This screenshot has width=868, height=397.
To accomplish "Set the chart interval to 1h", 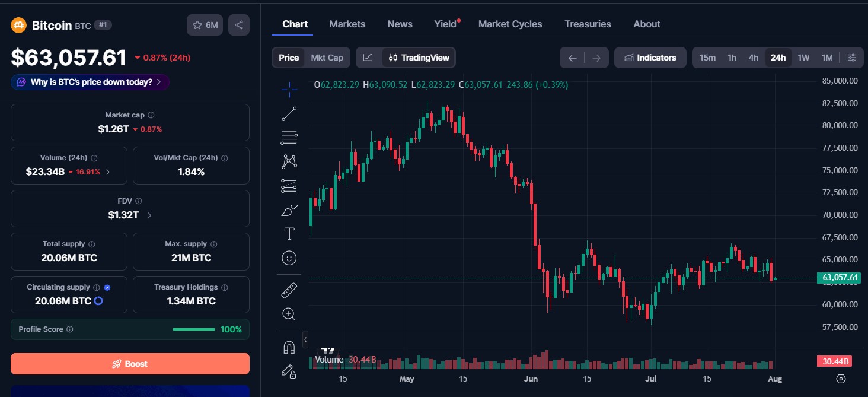I will coord(732,58).
